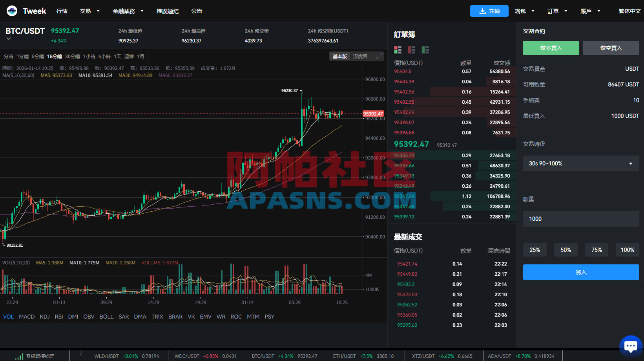This screenshot has height=361, width=644.
Task: Select the 1小時 chart interval
Action: click(x=89, y=57)
